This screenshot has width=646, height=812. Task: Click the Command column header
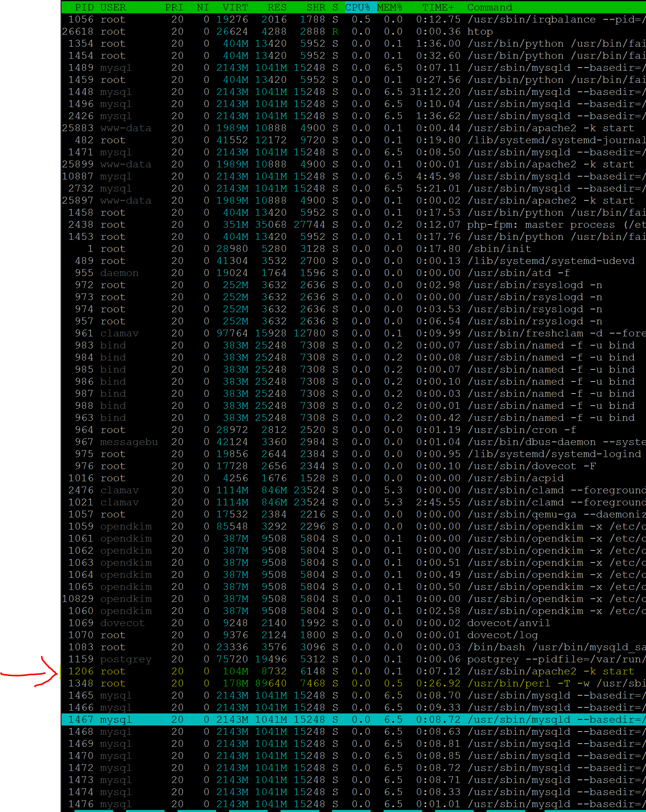coord(489,7)
